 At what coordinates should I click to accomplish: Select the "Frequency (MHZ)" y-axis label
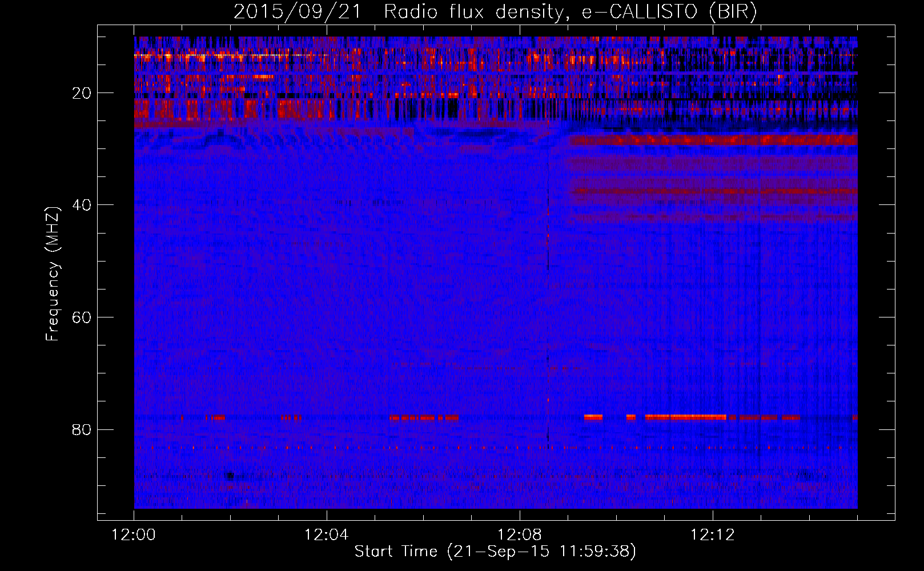[x=53, y=274]
